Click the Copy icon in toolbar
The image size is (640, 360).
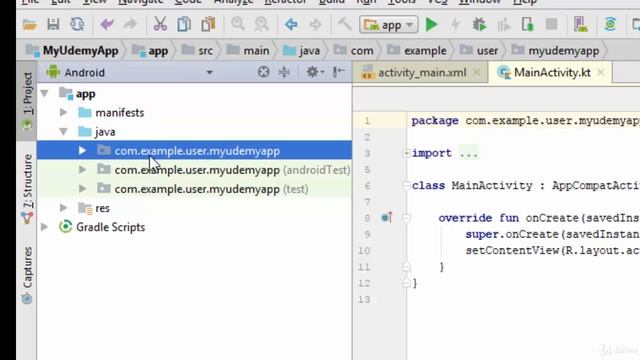pos(184,24)
